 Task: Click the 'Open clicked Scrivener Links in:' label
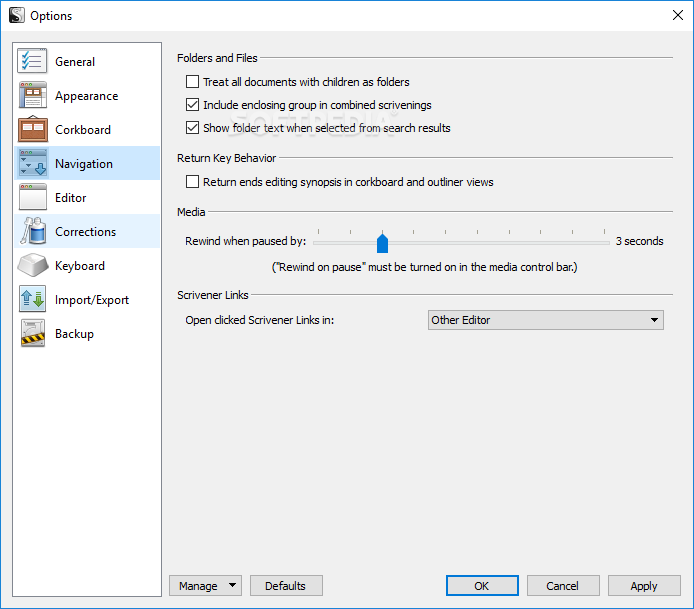260,320
